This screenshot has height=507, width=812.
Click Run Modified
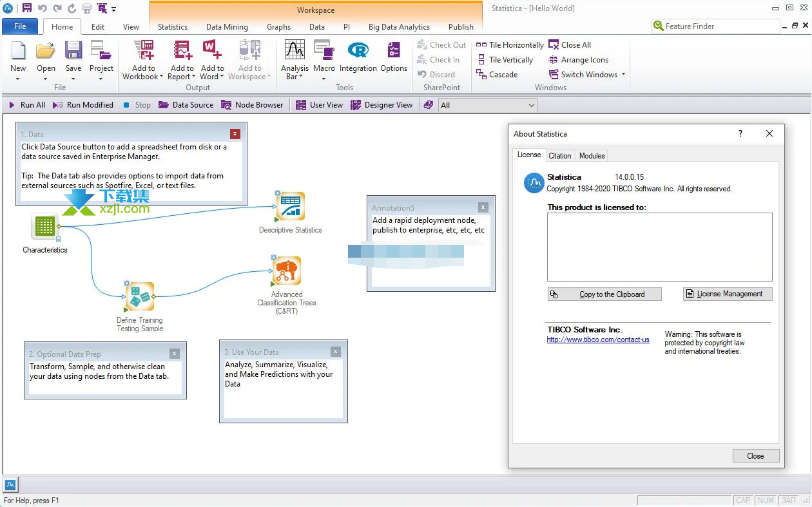point(83,105)
